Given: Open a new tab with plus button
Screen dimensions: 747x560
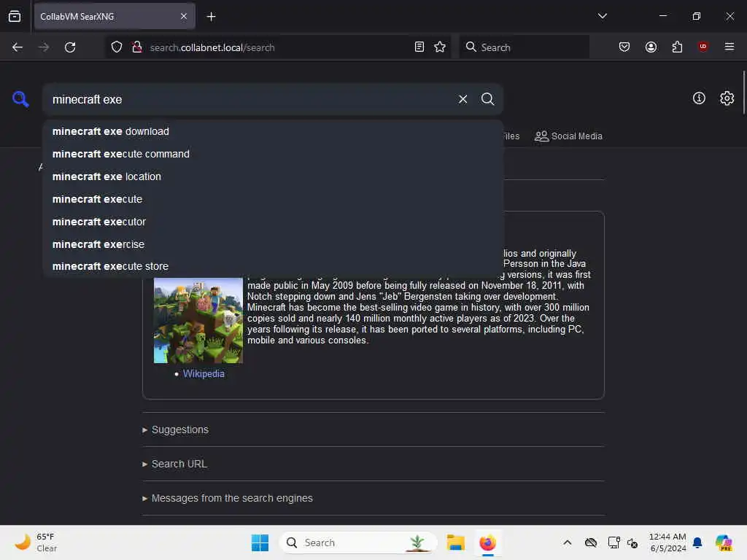Looking at the screenshot, I should pyautogui.click(x=211, y=17).
